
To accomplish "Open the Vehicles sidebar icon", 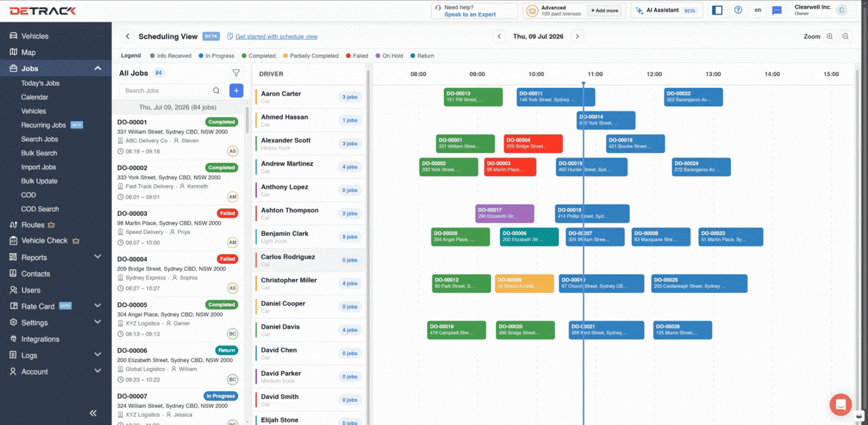I will tap(13, 36).
